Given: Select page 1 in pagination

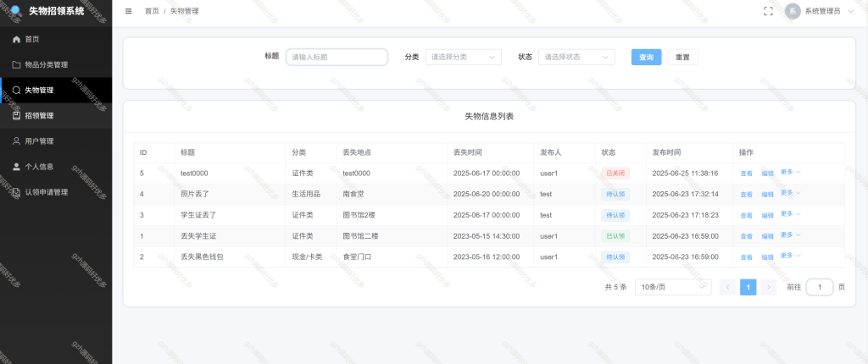Looking at the screenshot, I should click(x=748, y=287).
